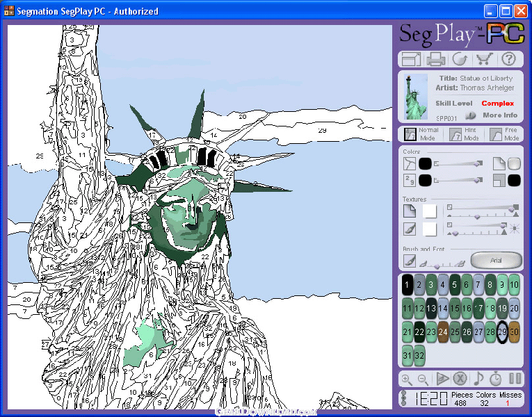
Task: Select palette color 13
Action: (x=431, y=308)
